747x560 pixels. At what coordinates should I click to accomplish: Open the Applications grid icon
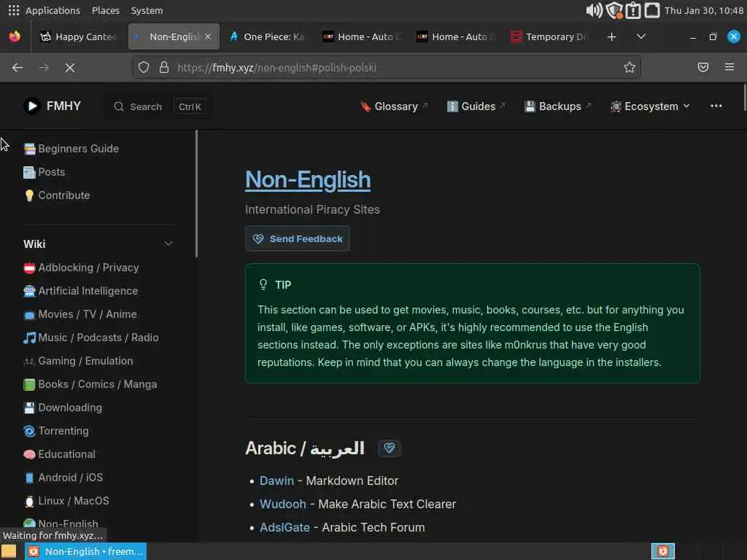click(x=14, y=10)
